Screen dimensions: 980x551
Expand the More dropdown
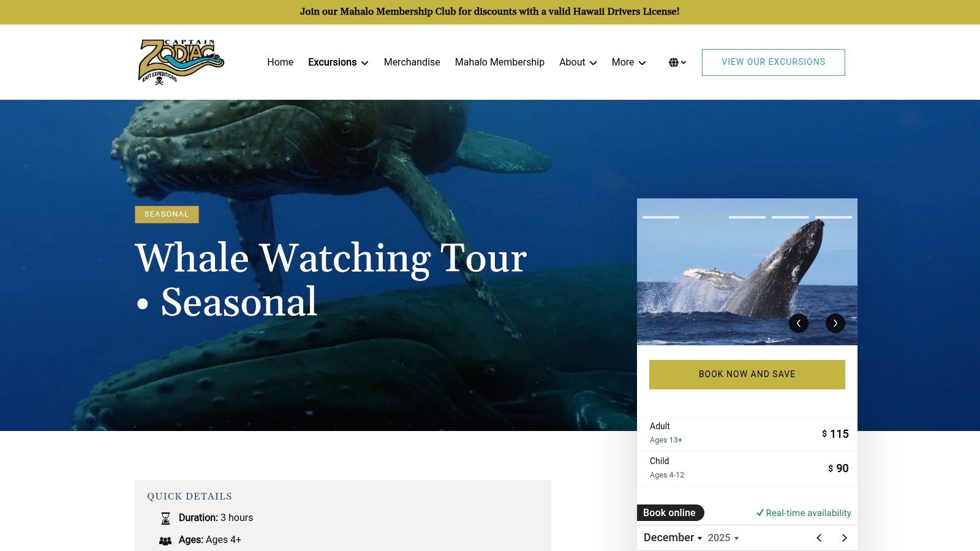(628, 62)
